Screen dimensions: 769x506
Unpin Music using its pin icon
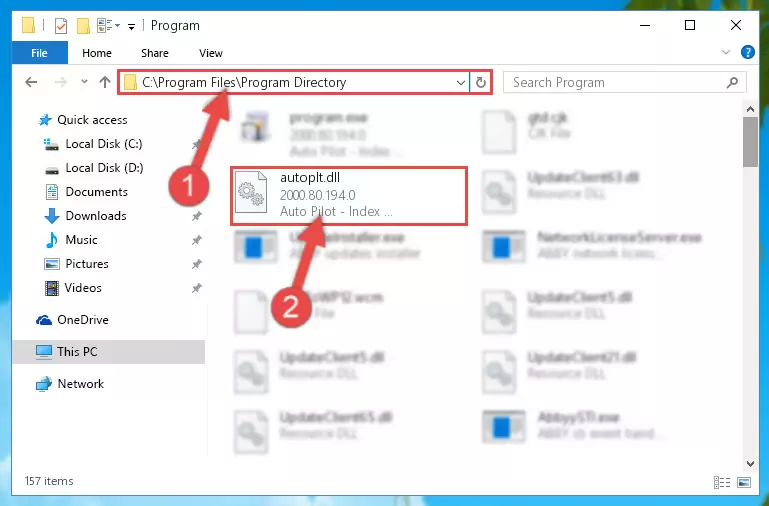point(197,240)
